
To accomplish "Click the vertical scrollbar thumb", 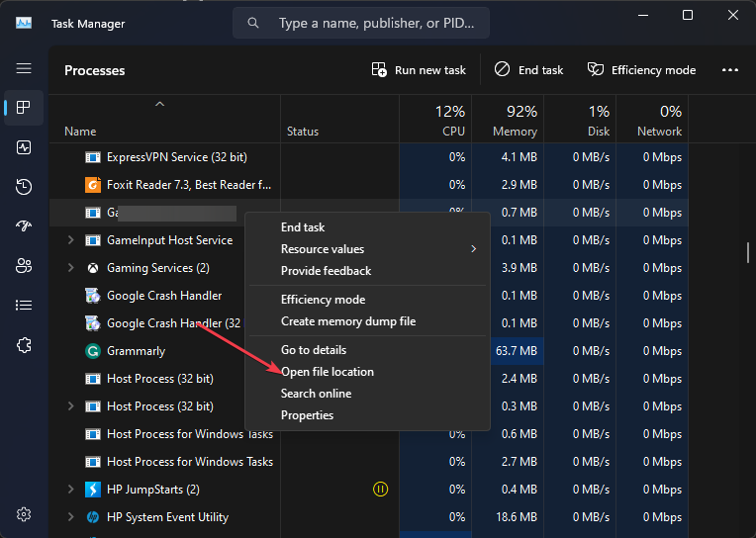I will click(748, 252).
